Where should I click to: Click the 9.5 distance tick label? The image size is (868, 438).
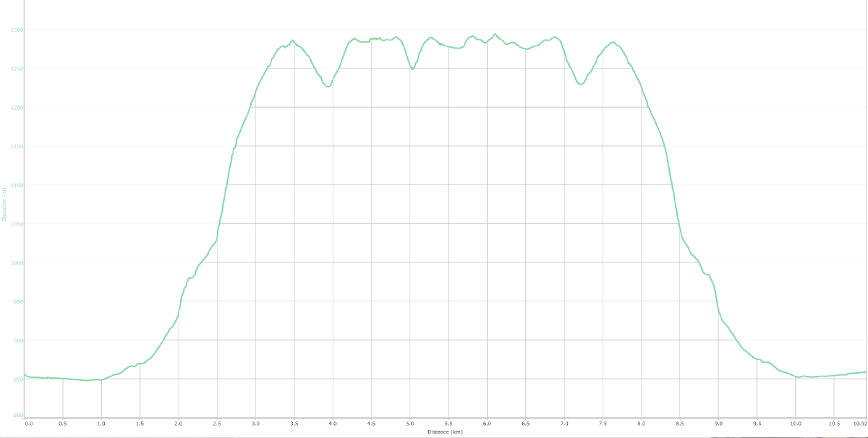(x=757, y=424)
